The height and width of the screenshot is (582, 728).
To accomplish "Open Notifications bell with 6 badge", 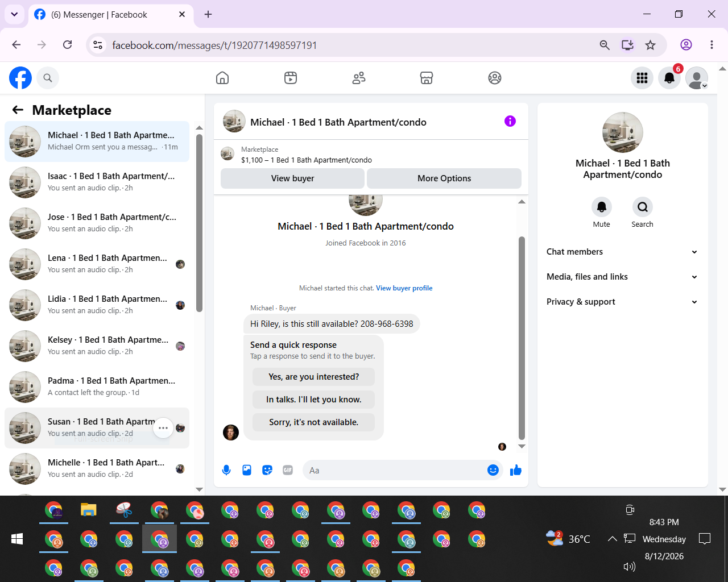I will [669, 78].
